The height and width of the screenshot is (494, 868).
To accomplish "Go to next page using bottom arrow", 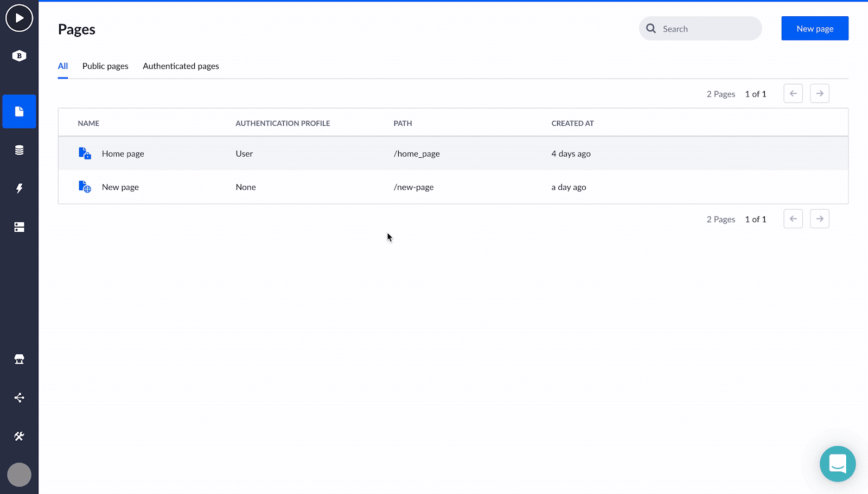I will (x=820, y=219).
